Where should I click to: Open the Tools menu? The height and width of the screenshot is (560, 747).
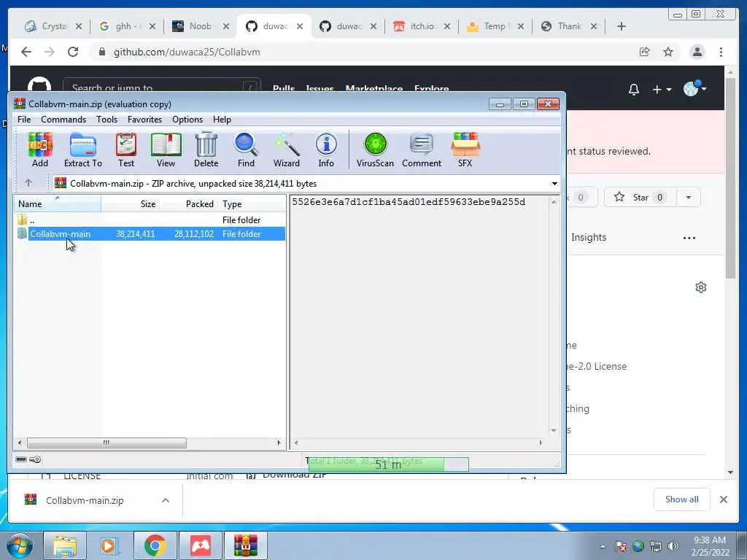(107, 119)
